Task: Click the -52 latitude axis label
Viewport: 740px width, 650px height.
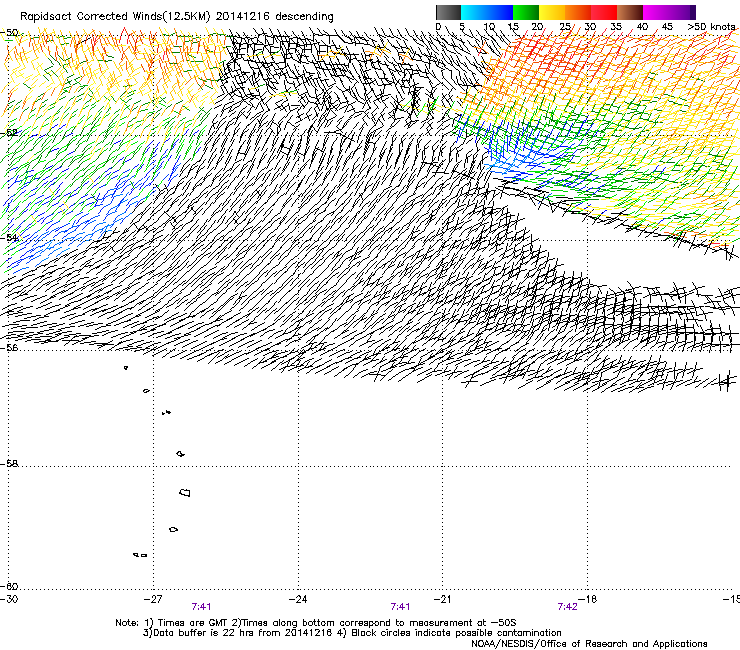Action: (9, 133)
